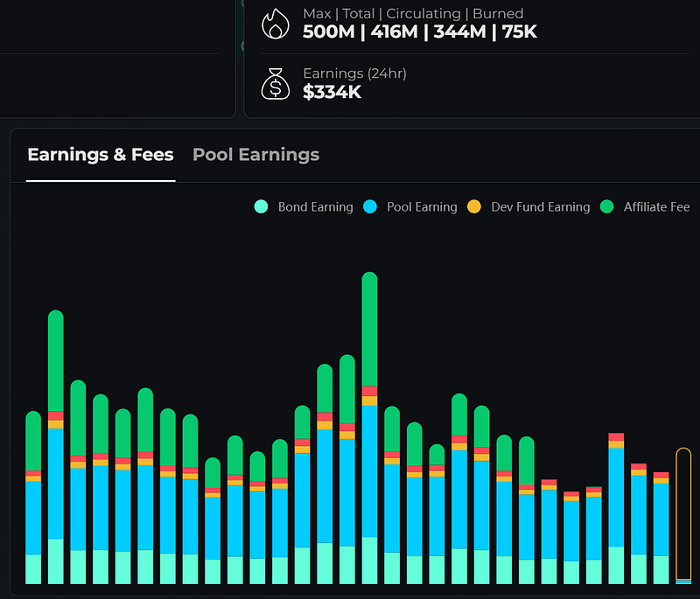The width and height of the screenshot is (700, 599).
Task: Click the Dev Fund Earning legend label
Action: point(540,207)
